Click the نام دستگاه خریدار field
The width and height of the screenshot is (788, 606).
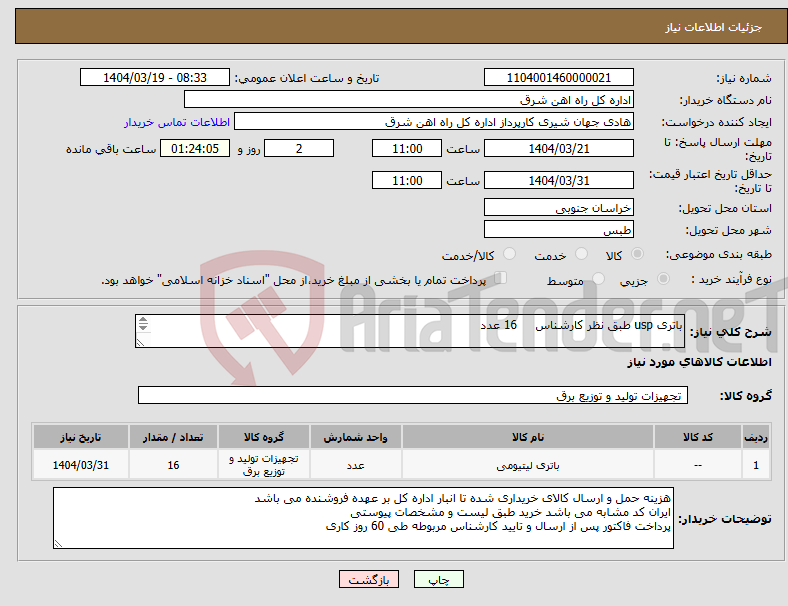(409, 100)
